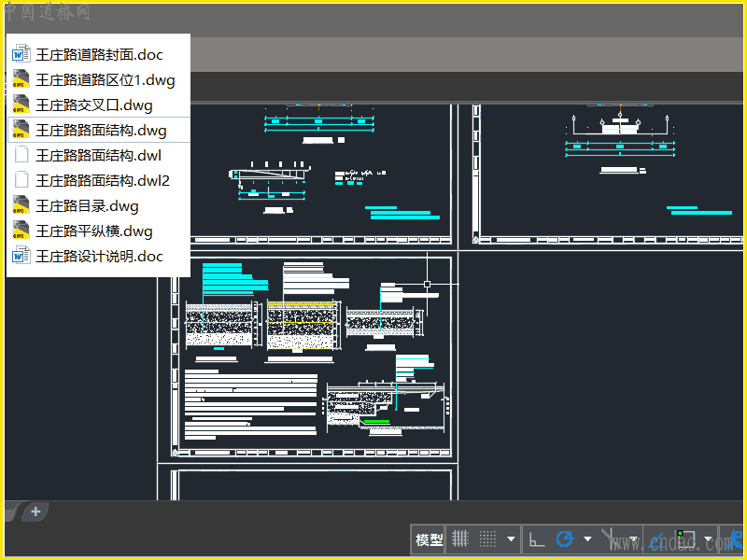This screenshot has height=560, width=747.
Task: Toggle 2D object snap icon
Action: click(686, 539)
